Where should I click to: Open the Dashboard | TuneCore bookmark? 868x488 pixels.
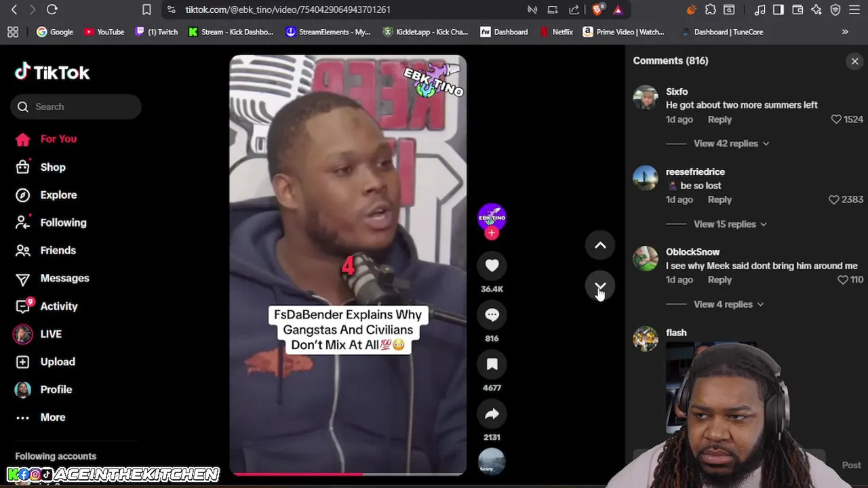pyautogui.click(x=722, y=32)
